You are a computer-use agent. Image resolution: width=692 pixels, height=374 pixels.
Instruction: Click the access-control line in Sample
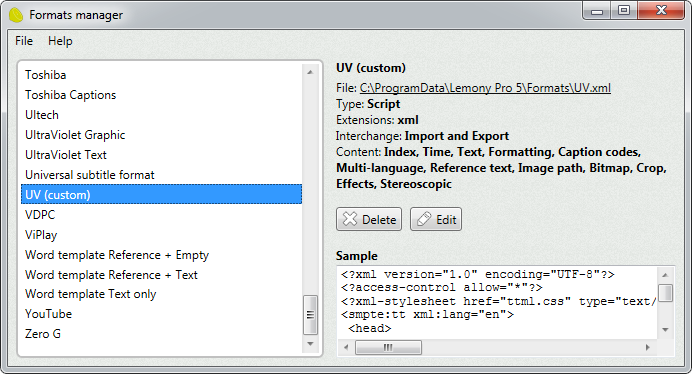pos(442,287)
